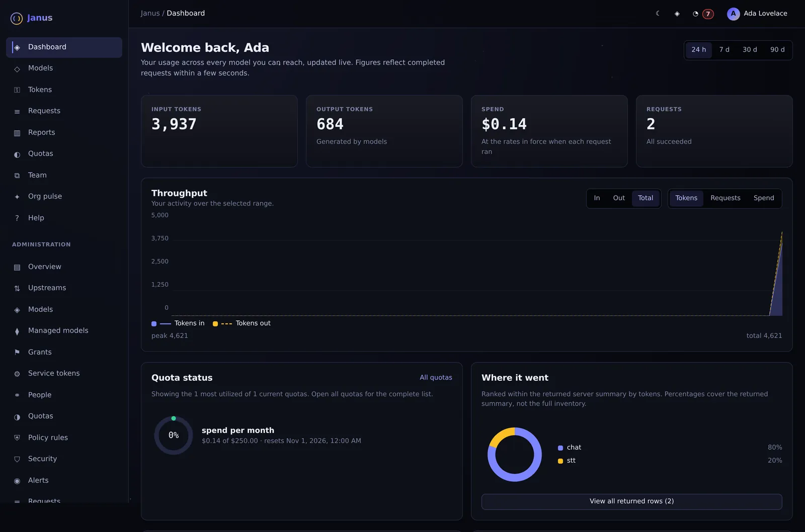Open Alerts in Administration menu
Screen dimensions: 805x532
coord(64,480)
